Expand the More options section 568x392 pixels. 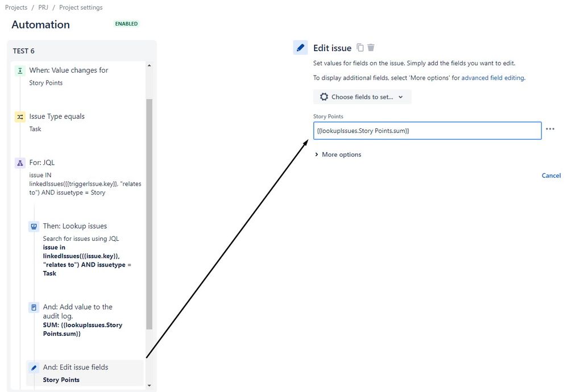tap(337, 154)
